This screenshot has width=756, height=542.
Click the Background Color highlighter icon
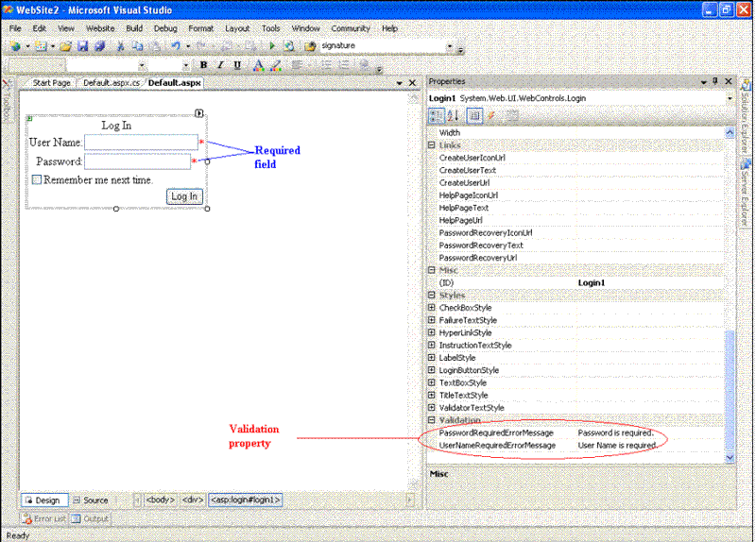[276, 65]
